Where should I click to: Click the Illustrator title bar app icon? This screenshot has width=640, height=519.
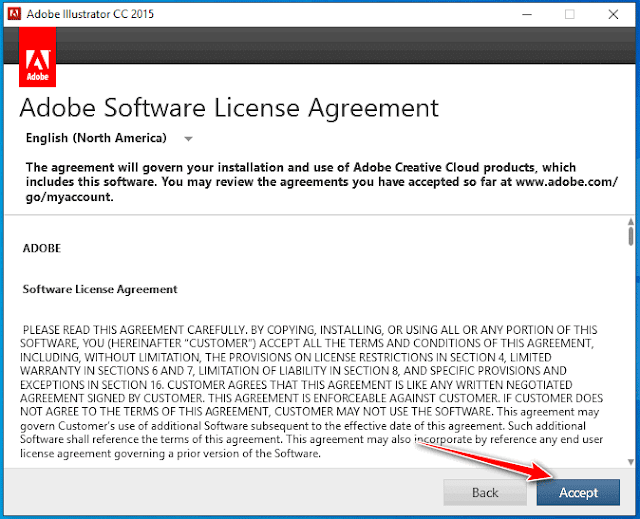(x=14, y=14)
